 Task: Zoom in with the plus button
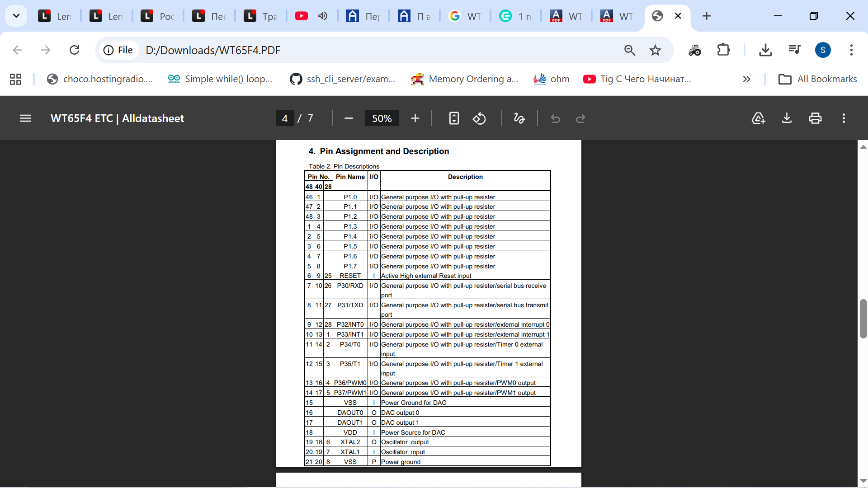click(x=415, y=118)
